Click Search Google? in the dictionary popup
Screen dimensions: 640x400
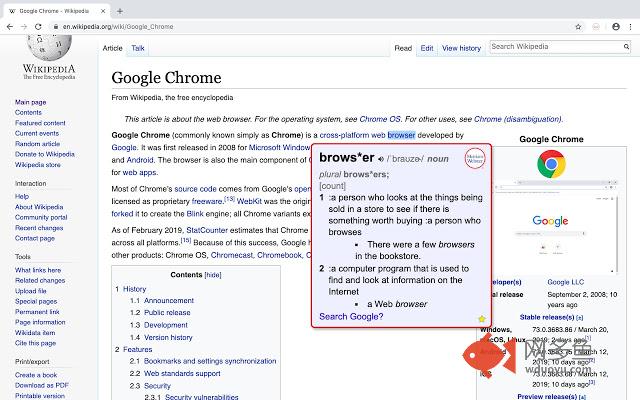[x=351, y=316]
